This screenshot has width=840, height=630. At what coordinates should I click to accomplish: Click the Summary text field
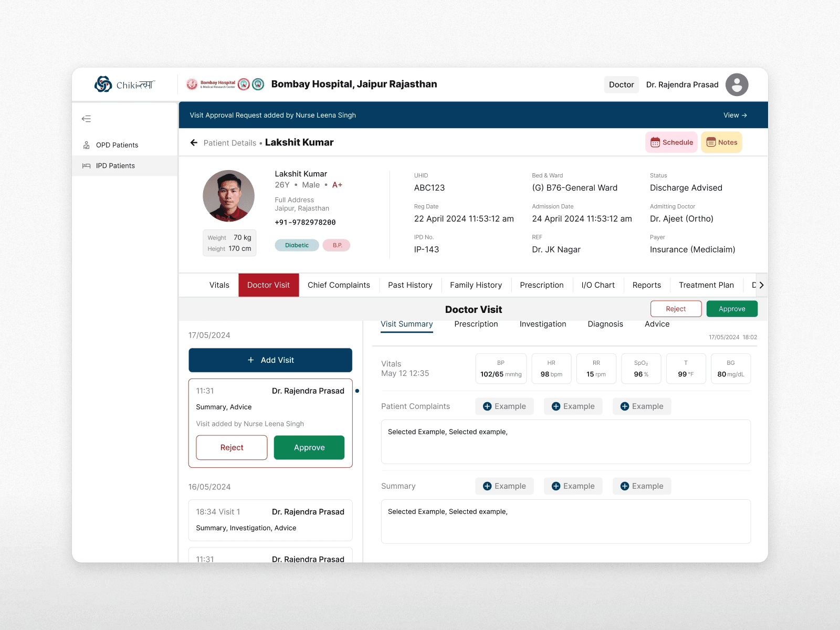pyautogui.click(x=566, y=521)
